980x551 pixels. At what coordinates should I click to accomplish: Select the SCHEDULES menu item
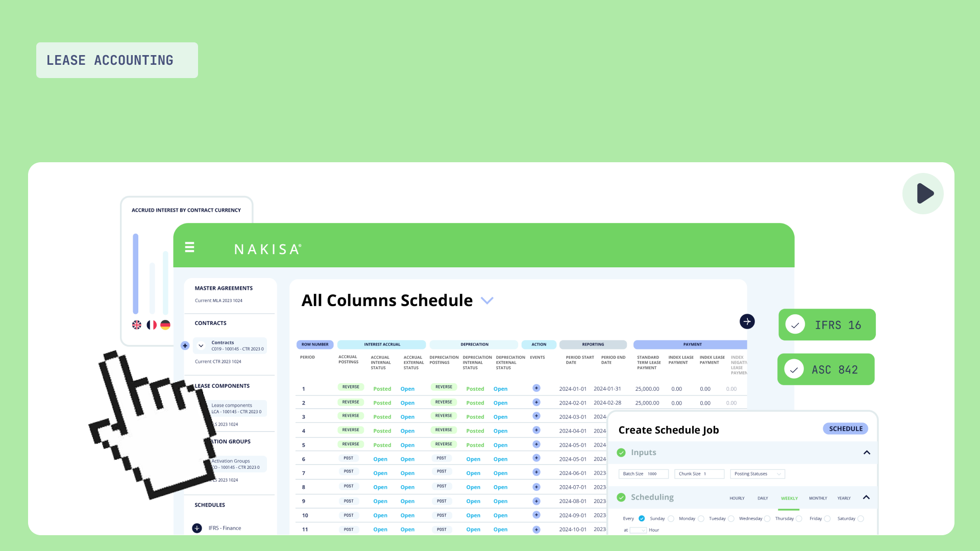pos(209,504)
